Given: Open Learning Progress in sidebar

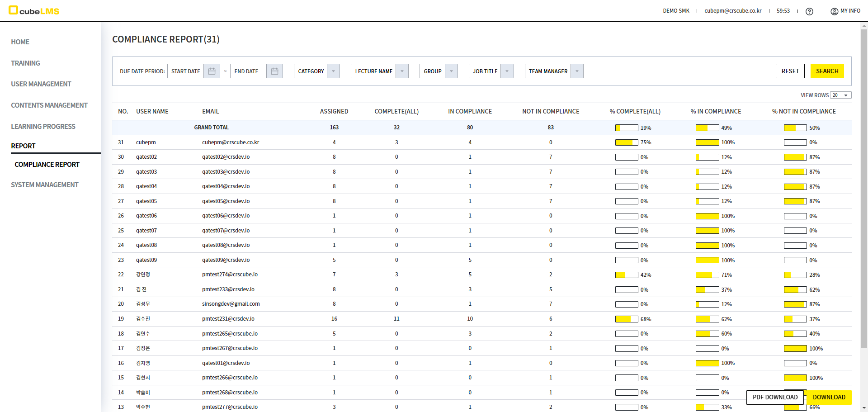Looking at the screenshot, I should coord(43,127).
